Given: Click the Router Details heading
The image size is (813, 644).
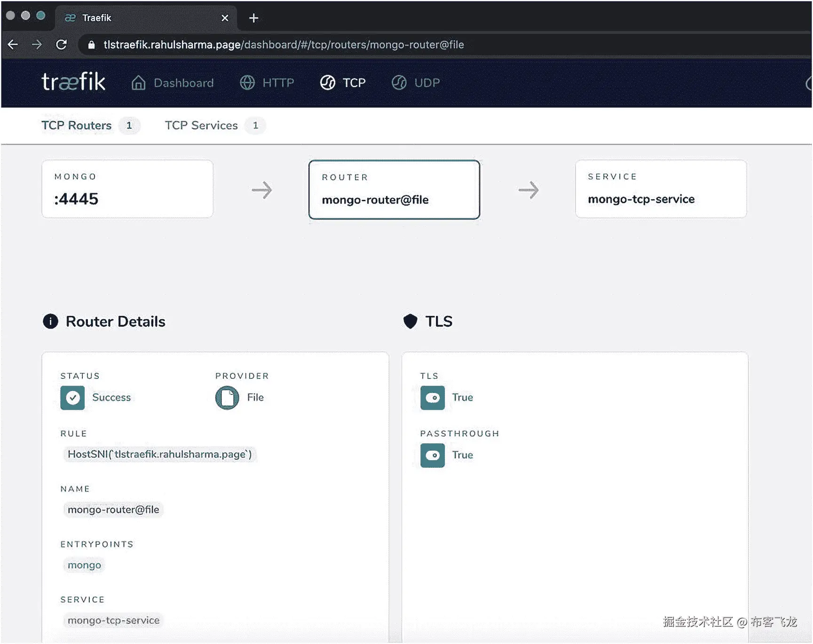Looking at the screenshot, I should pos(116,322).
